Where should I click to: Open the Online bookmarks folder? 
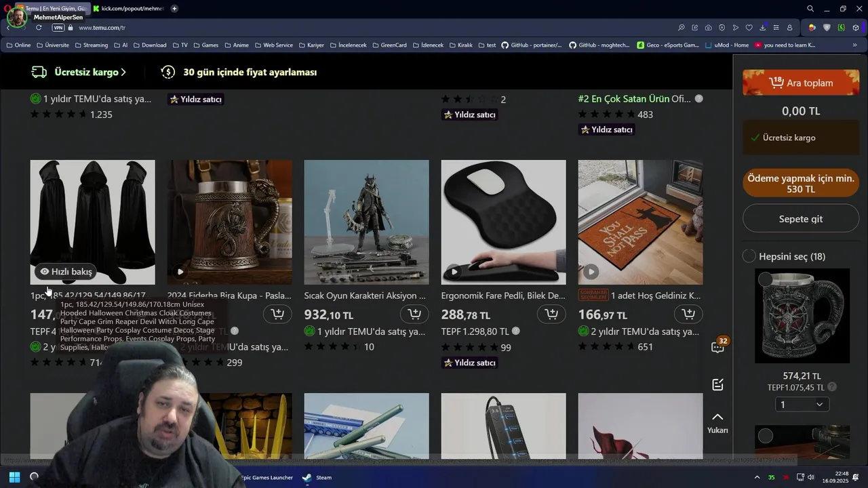18,45
